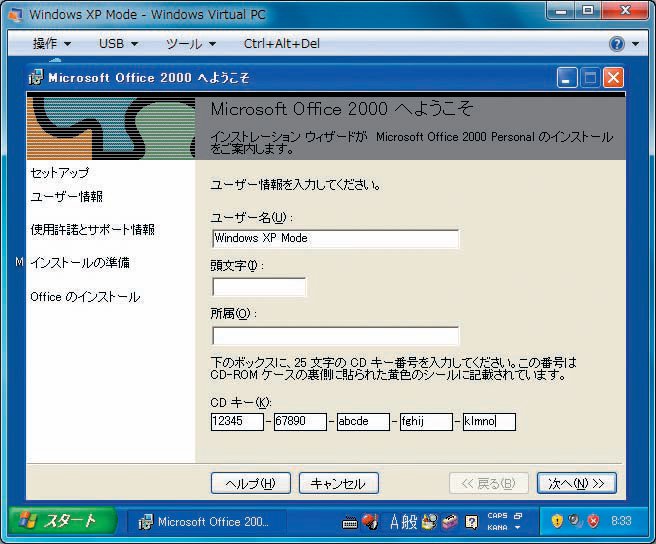This screenshot has width=656, height=544.
Task: Click the IME toolbox icon
Action: pyautogui.click(x=450, y=522)
